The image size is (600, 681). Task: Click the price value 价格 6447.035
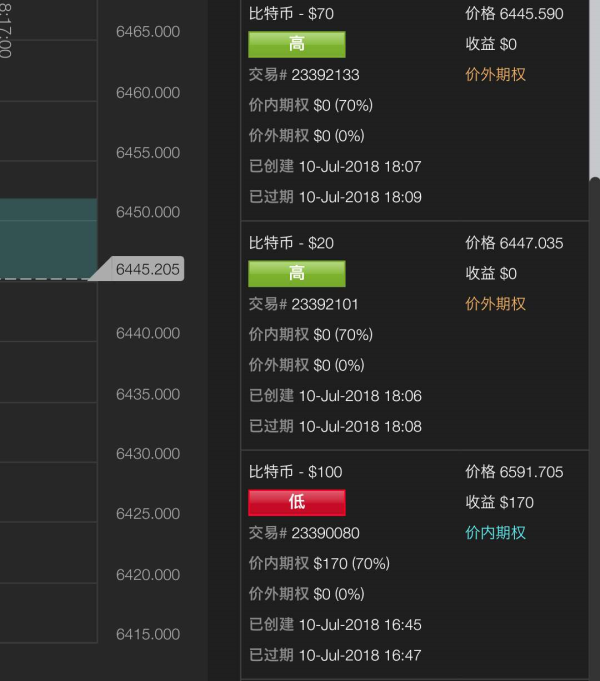pyautogui.click(x=514, y=243)
